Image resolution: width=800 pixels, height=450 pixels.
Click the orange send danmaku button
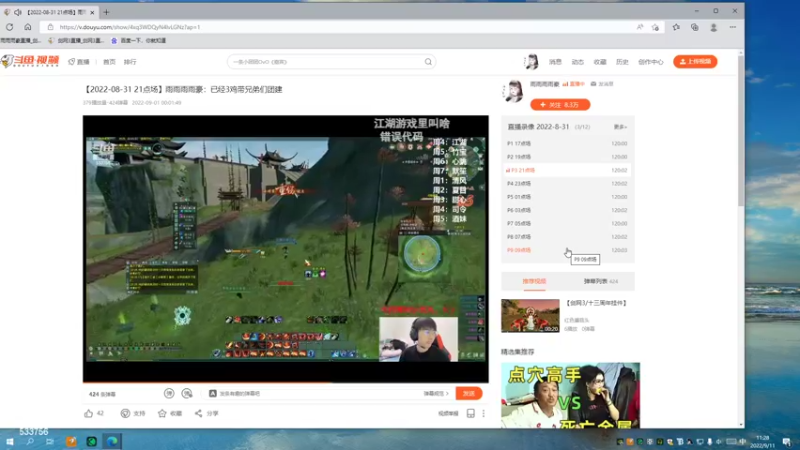point(469,393)
